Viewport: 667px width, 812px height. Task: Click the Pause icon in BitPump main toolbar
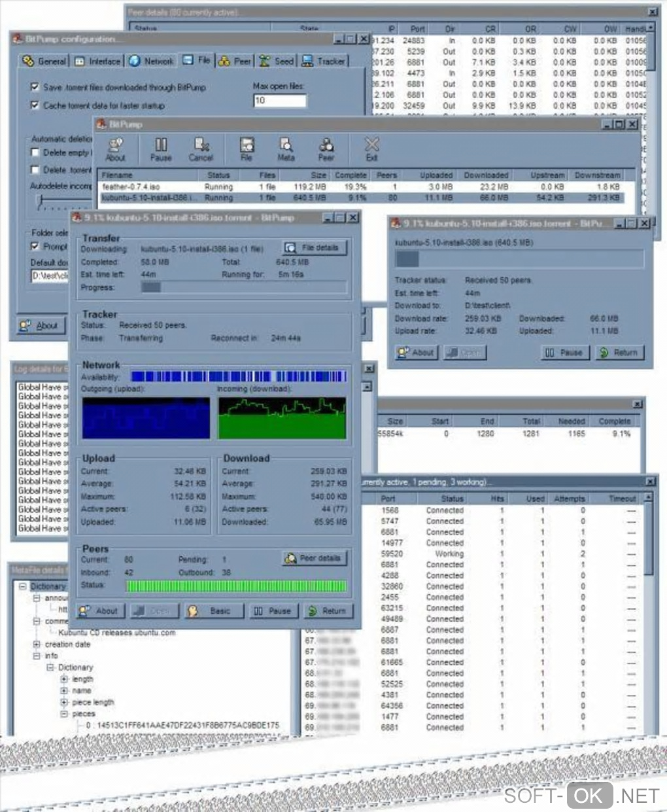point(161,149)
